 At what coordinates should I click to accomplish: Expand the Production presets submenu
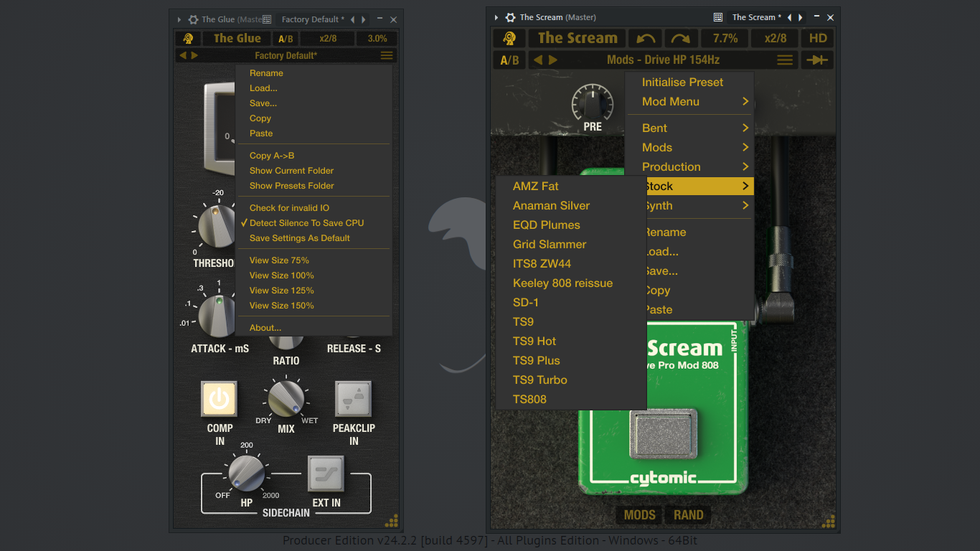pyautogui.click(x=689, y=166)
